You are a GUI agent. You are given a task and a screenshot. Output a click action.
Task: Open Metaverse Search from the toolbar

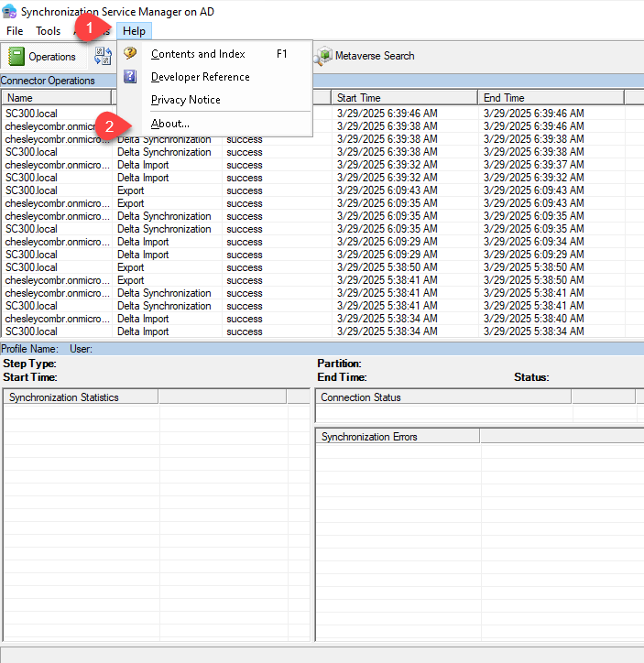(x=365, y=56)
